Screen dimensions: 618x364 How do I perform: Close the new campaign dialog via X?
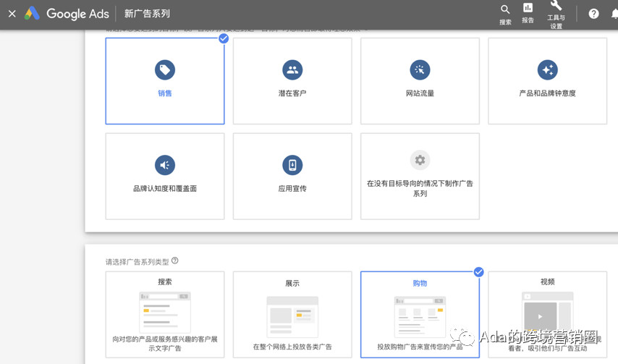tap(12, 14)
